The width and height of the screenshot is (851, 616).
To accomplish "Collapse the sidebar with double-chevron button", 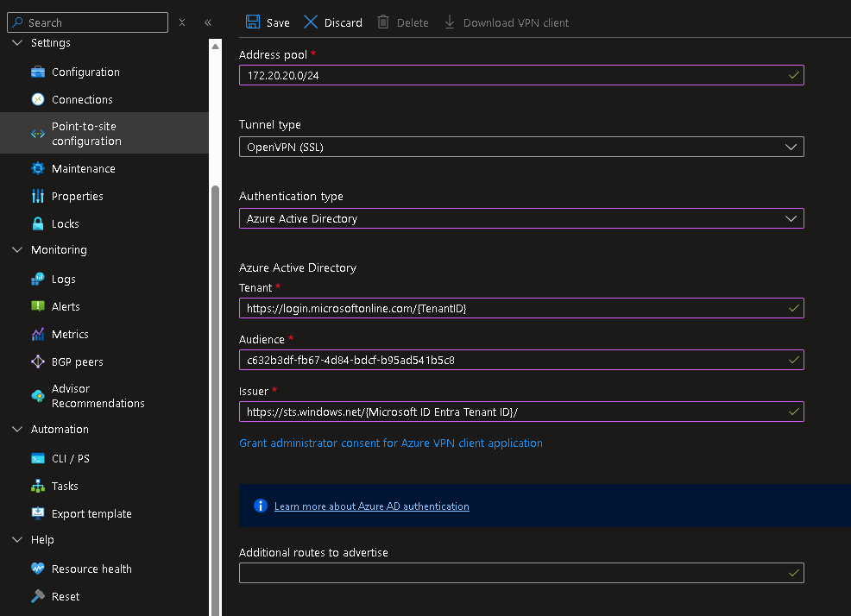I will coord(208,22).
